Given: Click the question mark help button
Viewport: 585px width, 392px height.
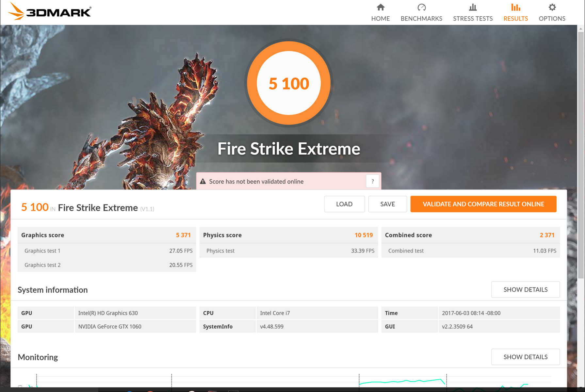Looking at the screenshot, I should tap(373, 181).
